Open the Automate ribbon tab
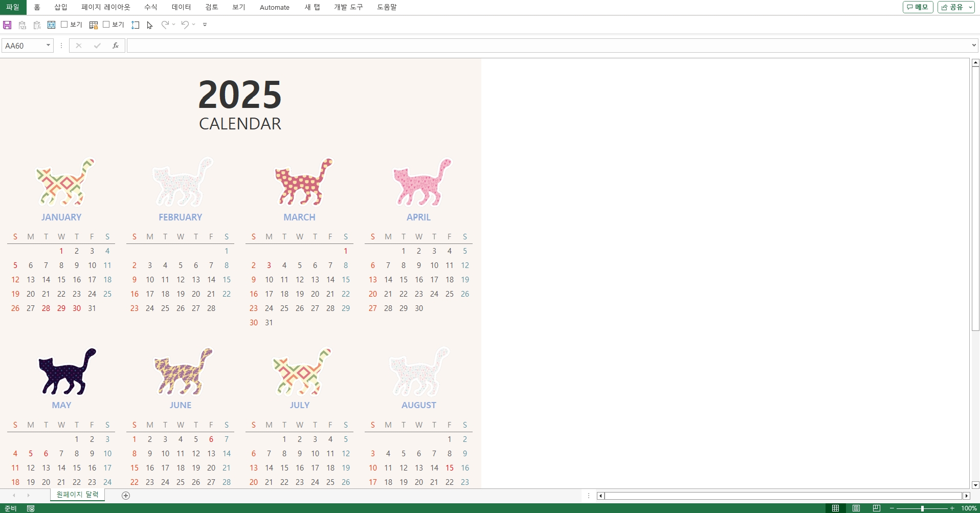Image resolution: width=980 pixels, height=513 pixels. (x=275, y=7)
